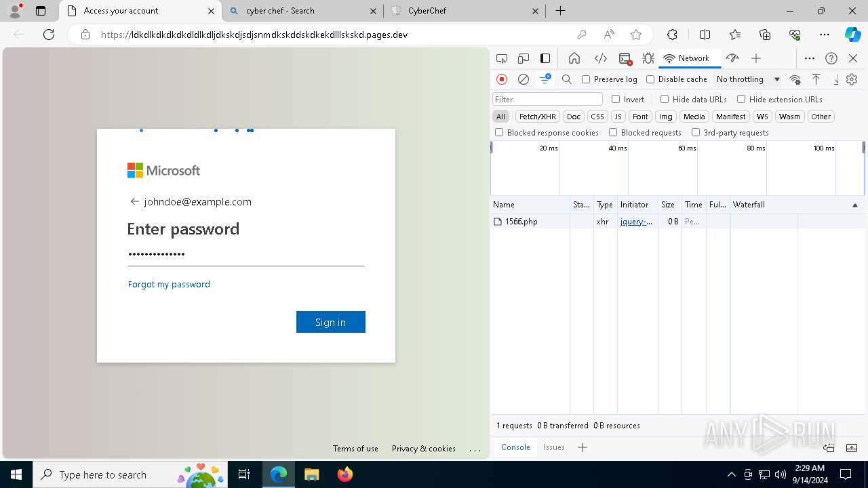
Task: Check Blocked response cookies
Action: tap(499, 133)
